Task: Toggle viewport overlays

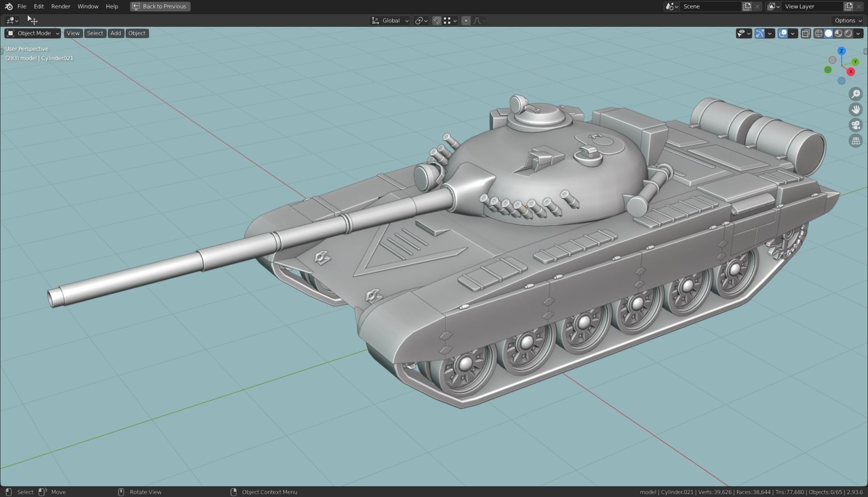Action: pos(783,33)
